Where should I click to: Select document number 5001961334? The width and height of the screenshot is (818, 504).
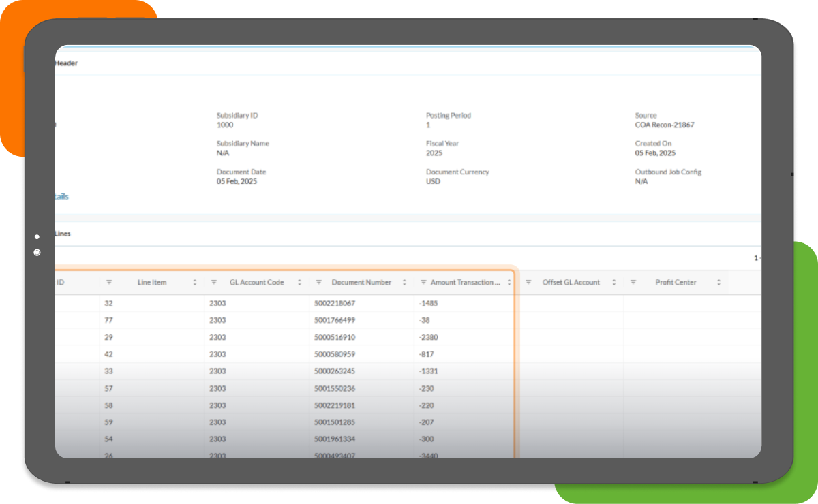(x=335, y=439)
